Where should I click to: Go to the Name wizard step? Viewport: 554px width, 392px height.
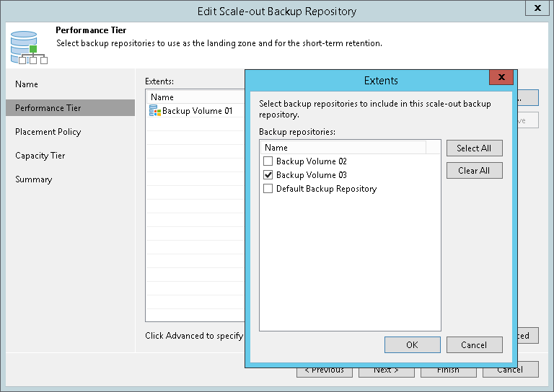point(27,84)
